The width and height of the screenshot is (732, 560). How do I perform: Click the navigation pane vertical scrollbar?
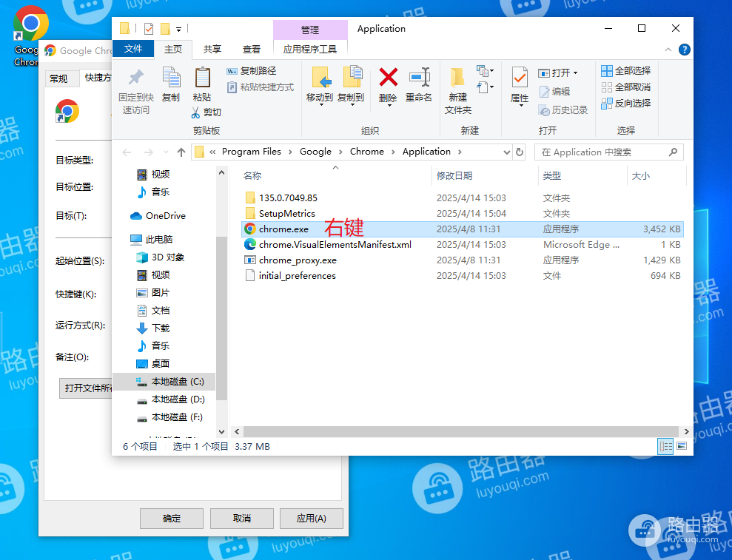coord(221,319)
